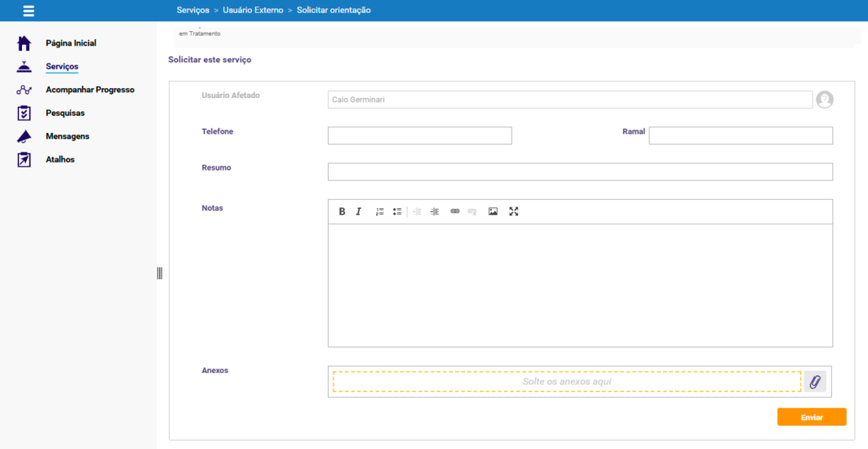Insert a link in Notas editor
Image resolution: width=868 pixels, height=449 pixels.
[x=455, y=211]
